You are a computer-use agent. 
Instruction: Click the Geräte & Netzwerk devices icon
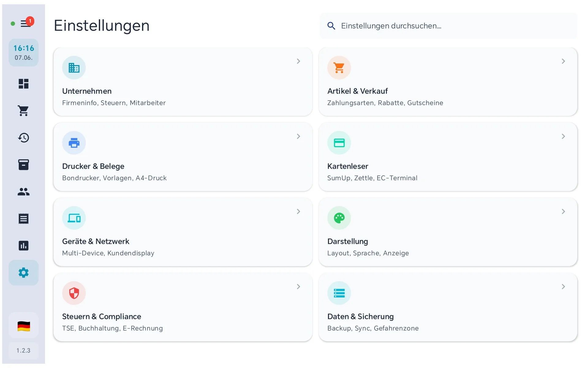(x=74, y=218)
